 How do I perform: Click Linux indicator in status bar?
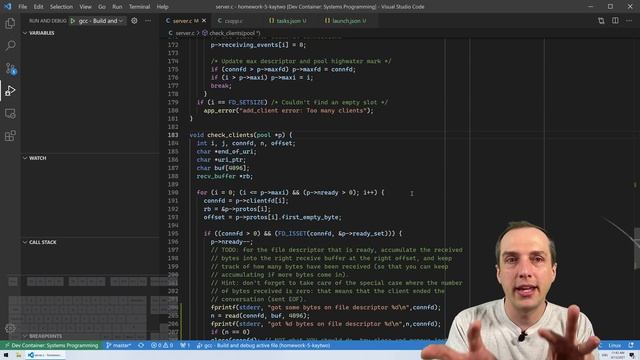point(615,345)
